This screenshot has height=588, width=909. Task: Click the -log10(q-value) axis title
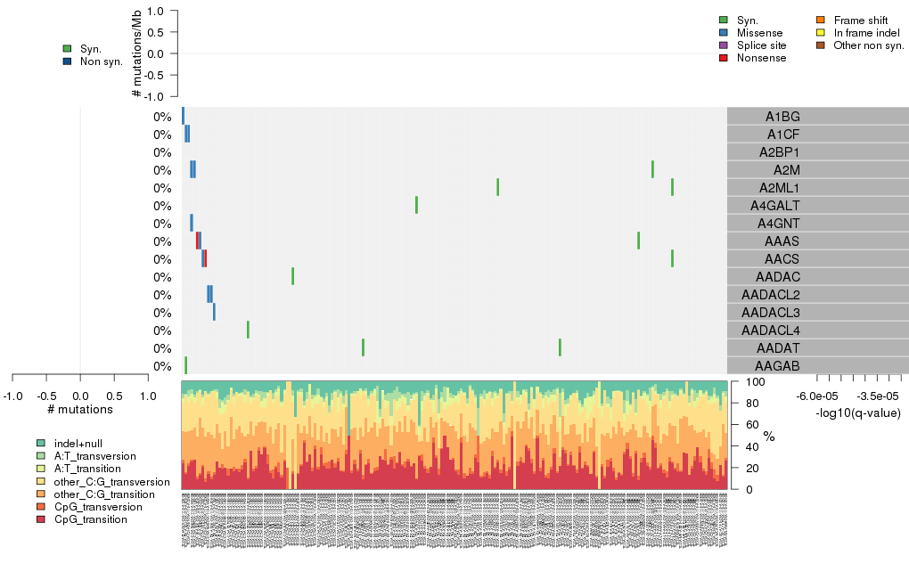coord(856,412)
